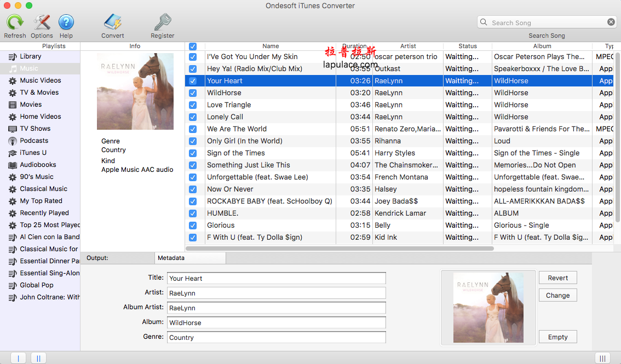Click in the Search Song field
Viewport: 621px width, 364px height.
[x=547, y=22]
